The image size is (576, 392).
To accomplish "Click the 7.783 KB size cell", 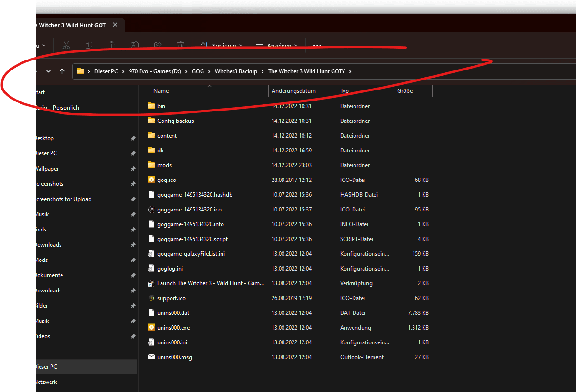I will pyautogui.click(x=418, y=312).
